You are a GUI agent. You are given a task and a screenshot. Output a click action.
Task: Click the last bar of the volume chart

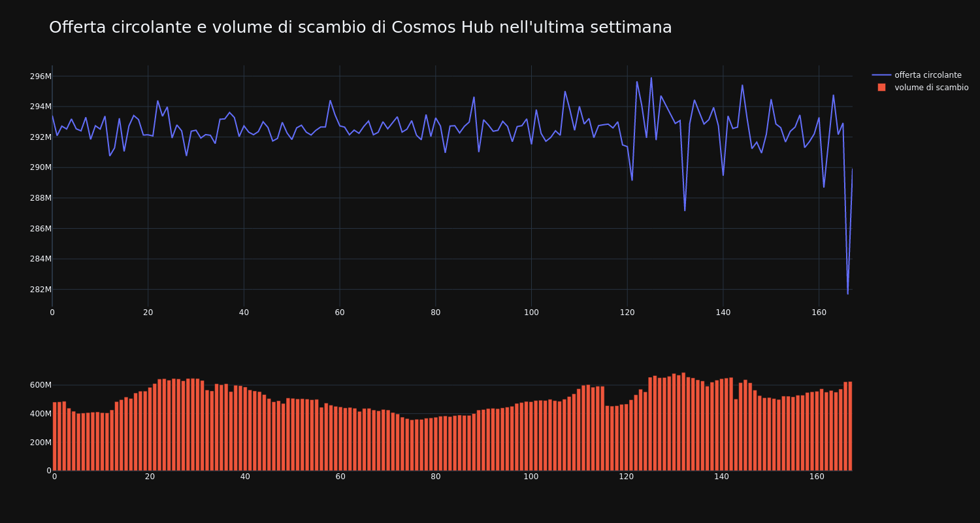click(850, 426)
